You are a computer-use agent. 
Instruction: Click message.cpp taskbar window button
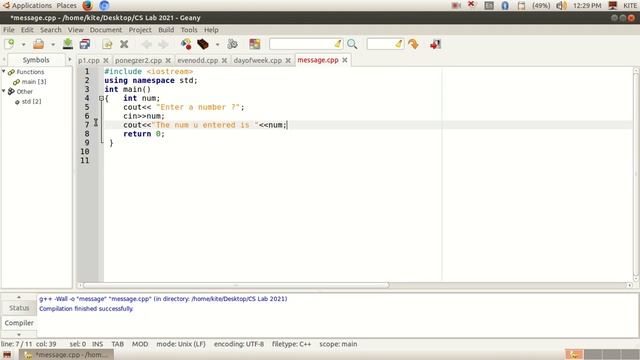(x=68, y=355)
